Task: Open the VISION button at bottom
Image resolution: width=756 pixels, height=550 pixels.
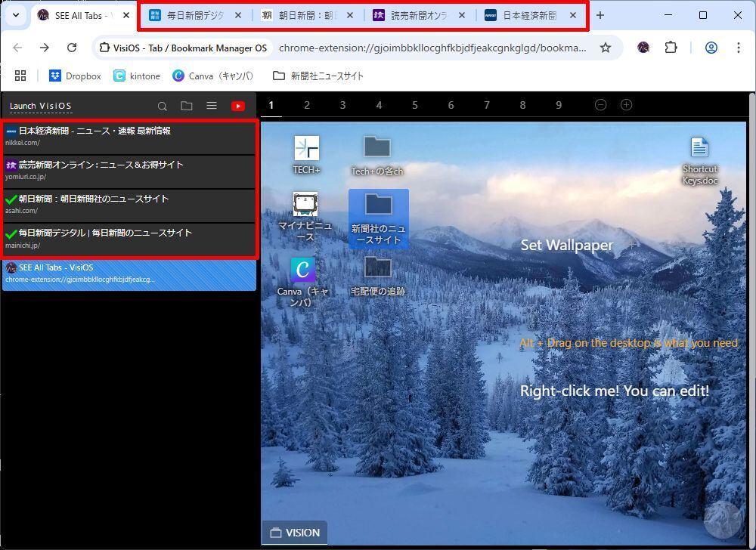Action: point(295,533)
